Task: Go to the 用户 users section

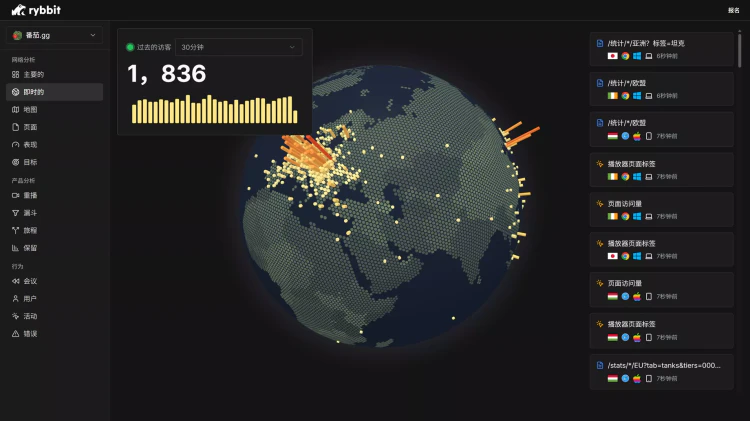Action: coord(29,299)
